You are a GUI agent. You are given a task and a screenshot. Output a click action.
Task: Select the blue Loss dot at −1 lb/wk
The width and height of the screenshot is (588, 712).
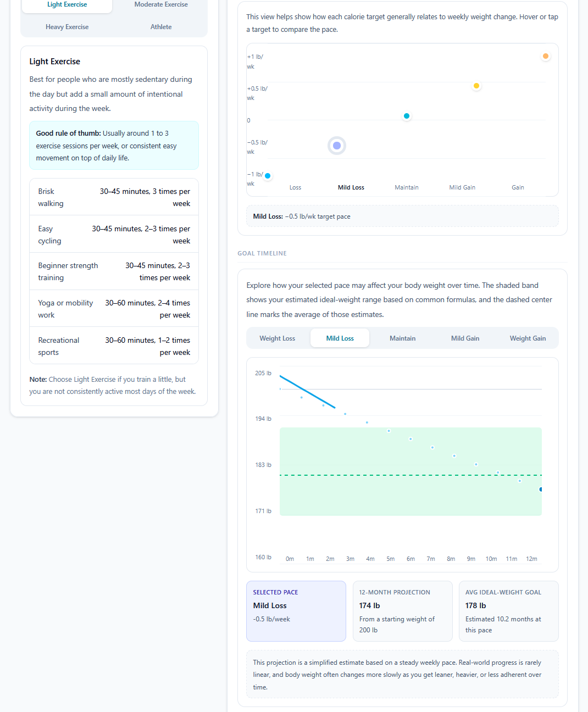click(x=268, y=176)
